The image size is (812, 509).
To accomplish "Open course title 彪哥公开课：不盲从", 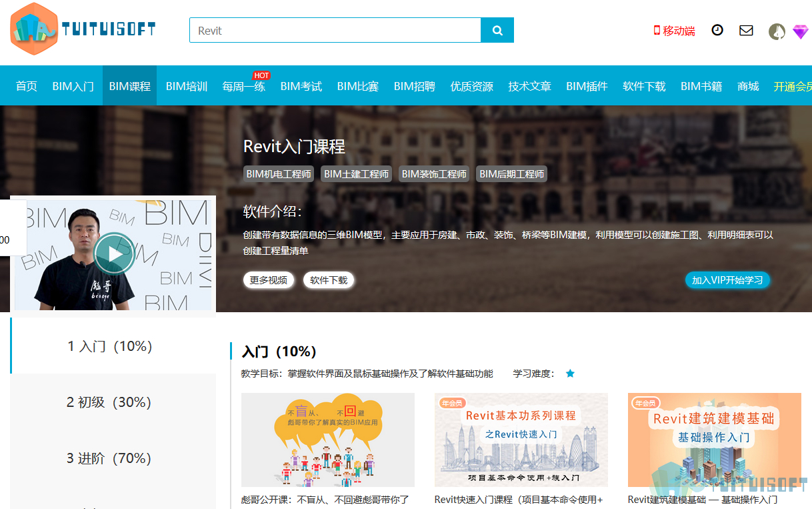I will point(325,500).
